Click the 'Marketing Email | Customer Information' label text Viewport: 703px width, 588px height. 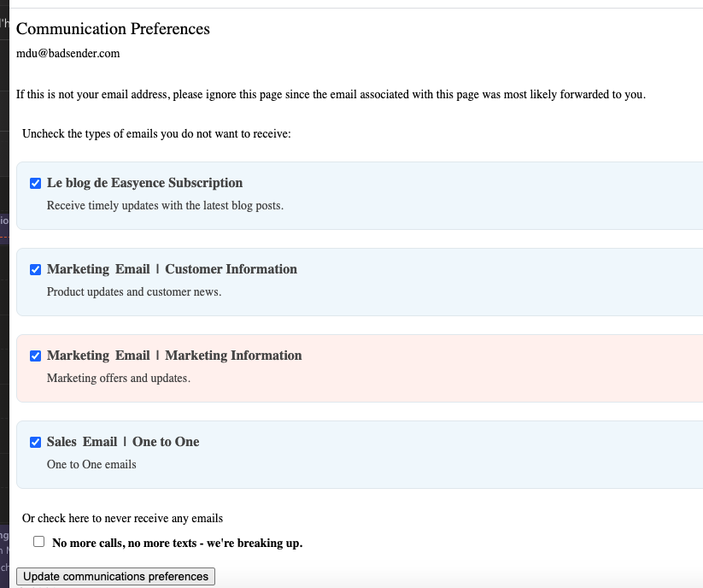coord(172,269)
